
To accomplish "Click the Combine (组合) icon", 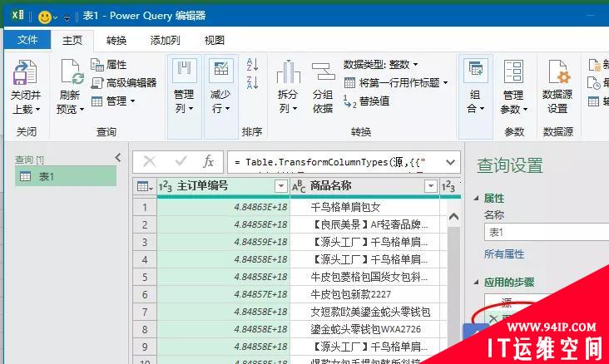I will (476, 71).
